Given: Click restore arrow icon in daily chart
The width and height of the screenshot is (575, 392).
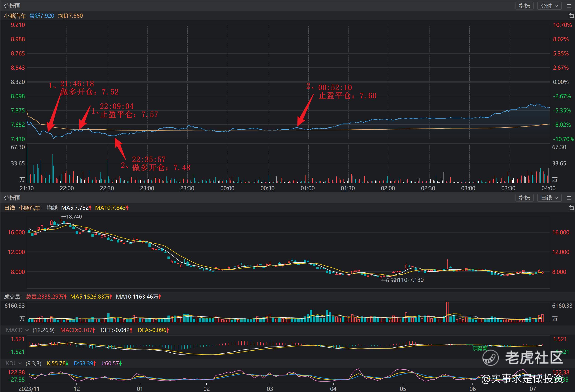Looking at the screenshot, I should coord(571,208).
